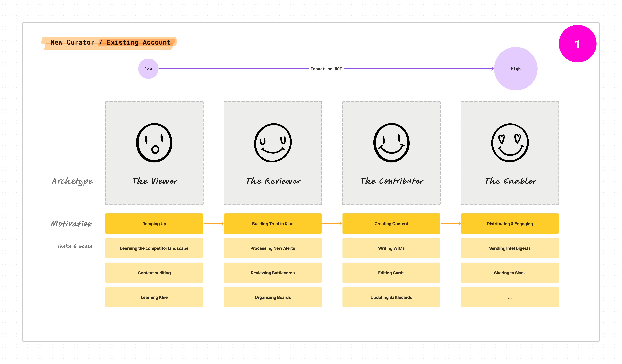Click the 'Learning Klue' task card
This screenshot has height=364, width=622.
(154, 297)
